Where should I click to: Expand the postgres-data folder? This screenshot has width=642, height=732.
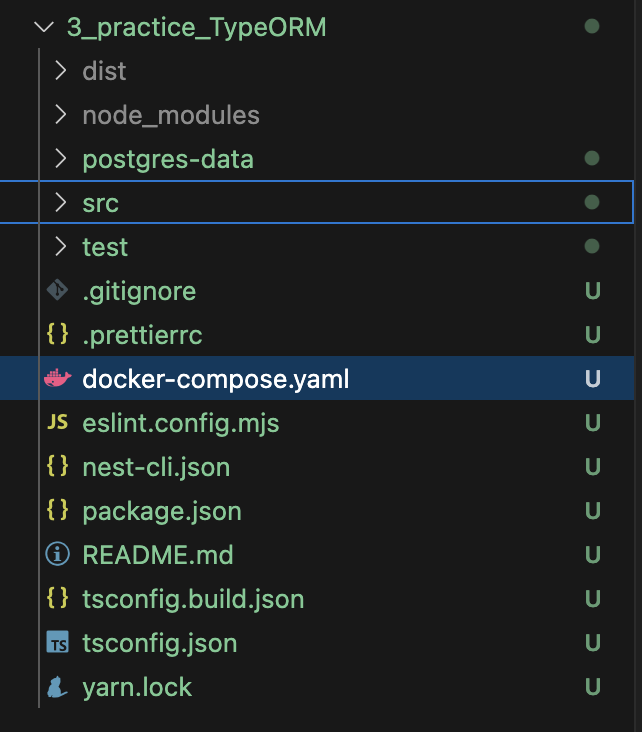(x=60, y=159)
